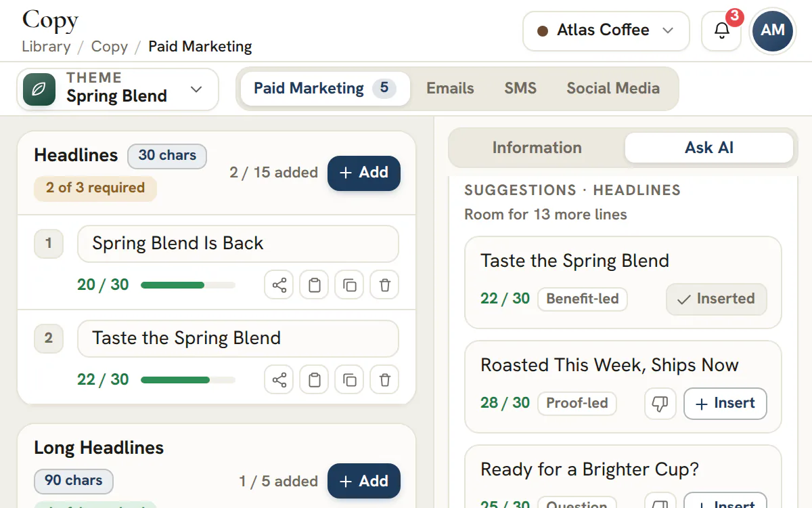Click share icon for Taste the Spring Blend row
This screenshot has height=508, width=812.
coord(279,380)
